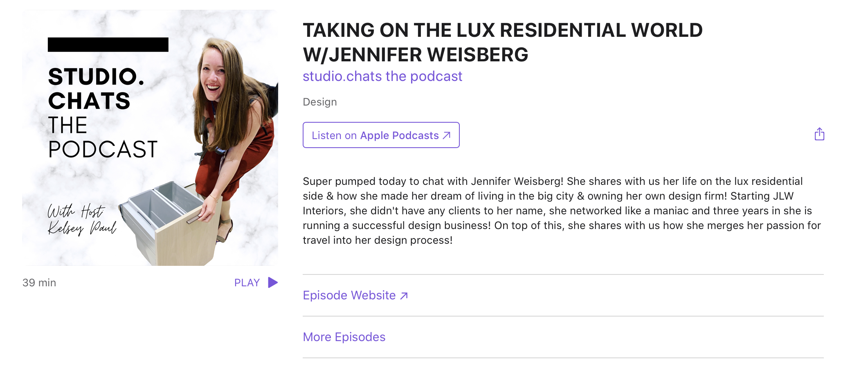Click the Apple Podcasts bold text
This screenshot has height=373, width=868.
(x=400, y=135)
